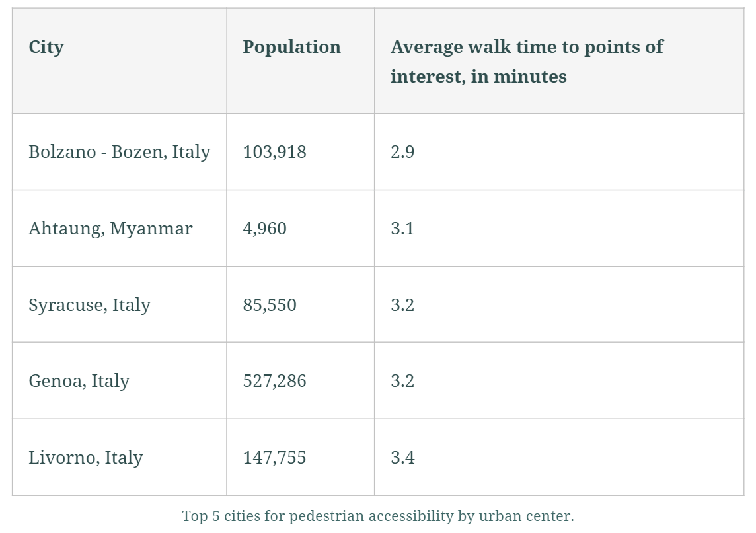Select the population value 4,960
Screen dimensions: 756x533
click(x=264, y=229)
